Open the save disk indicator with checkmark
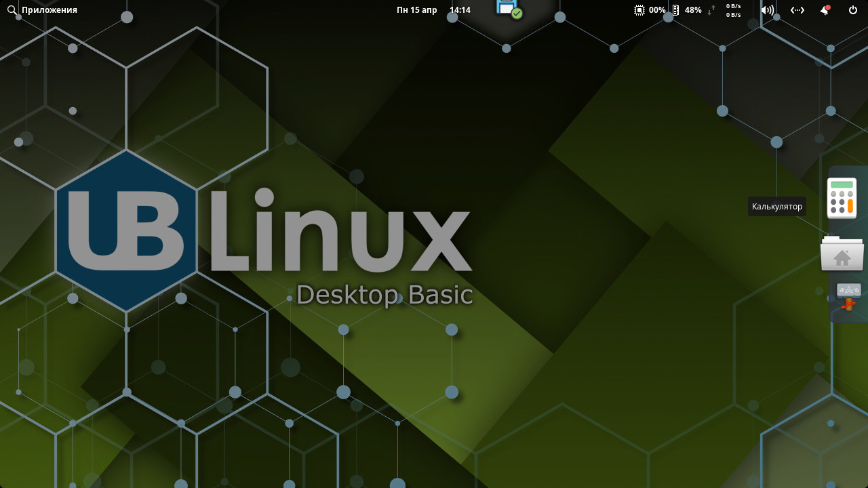This screenshot has width=868, height=488. click(x=509, y=8)
